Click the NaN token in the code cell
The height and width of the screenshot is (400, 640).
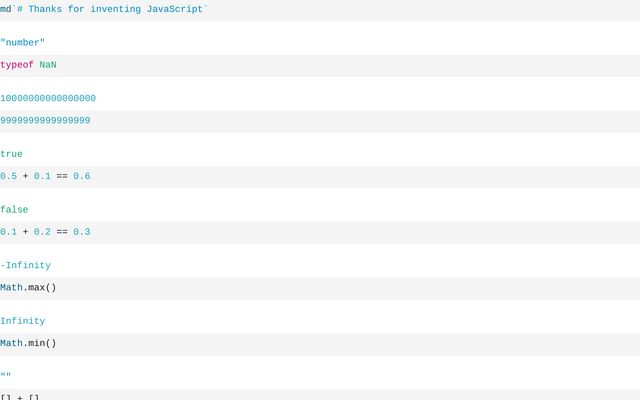coord(48,65)
